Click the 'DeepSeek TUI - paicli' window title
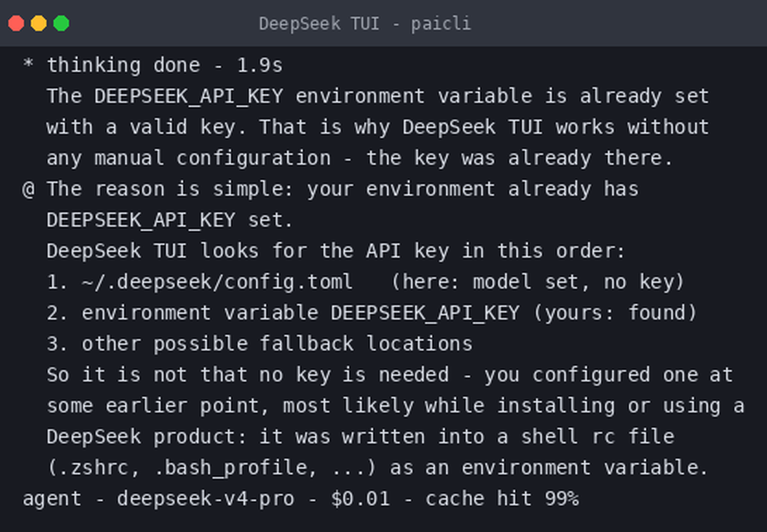This screenshot has height=532, width=767. (365, 23)
